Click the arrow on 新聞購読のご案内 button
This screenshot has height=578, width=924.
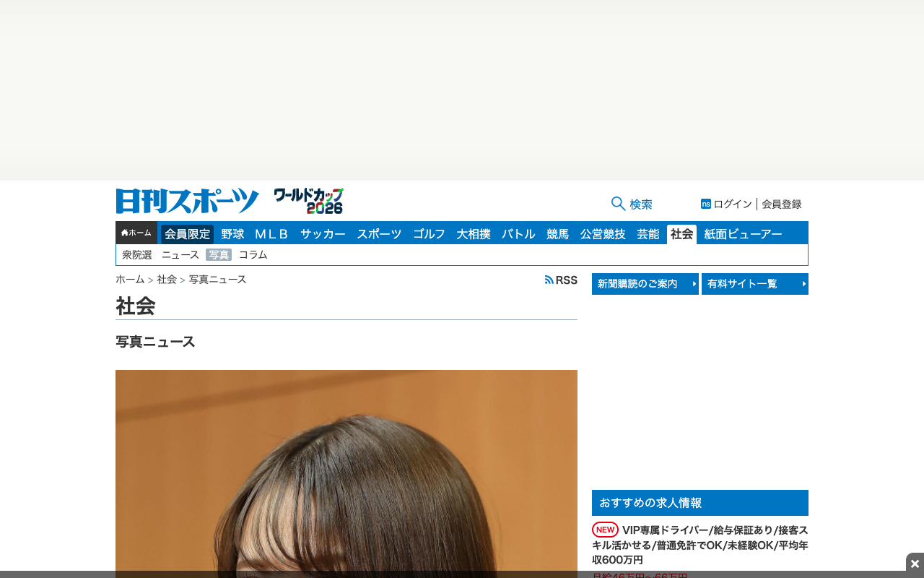point(694,284)
